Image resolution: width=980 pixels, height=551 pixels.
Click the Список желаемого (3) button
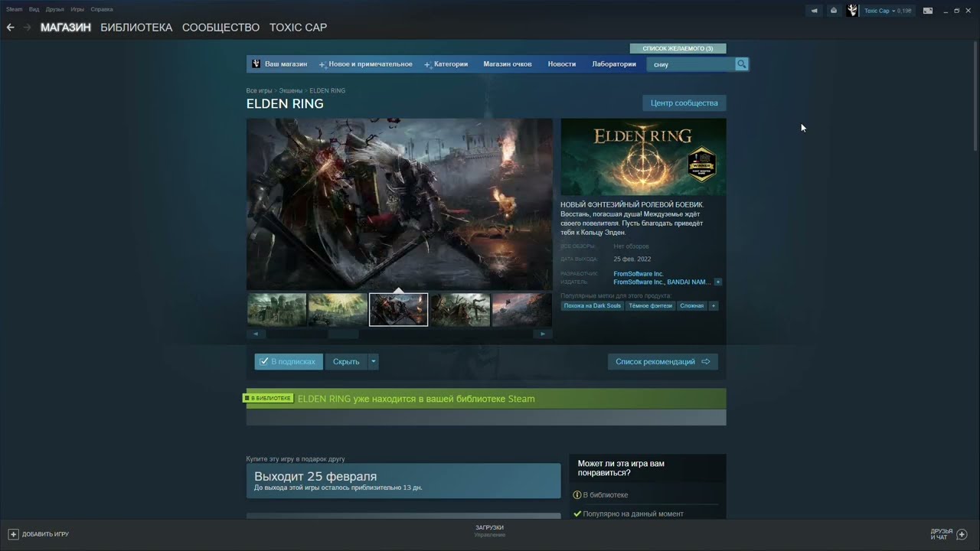coord(678,48)
